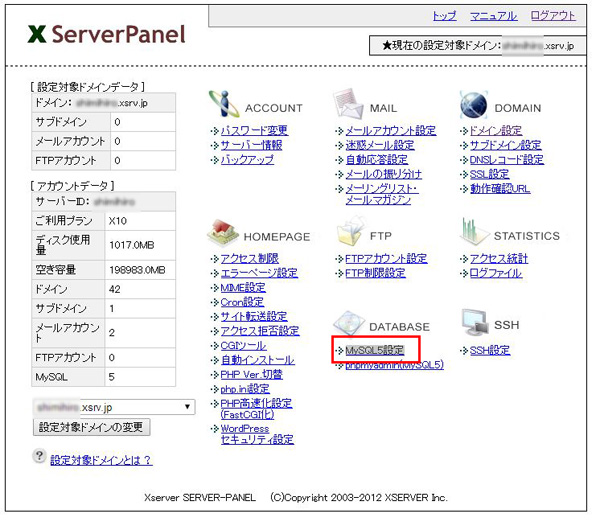The height and width of the screenshot is (526, 600).
Task: Click 空き容量 label cell
Action: (x=68, y=270)
